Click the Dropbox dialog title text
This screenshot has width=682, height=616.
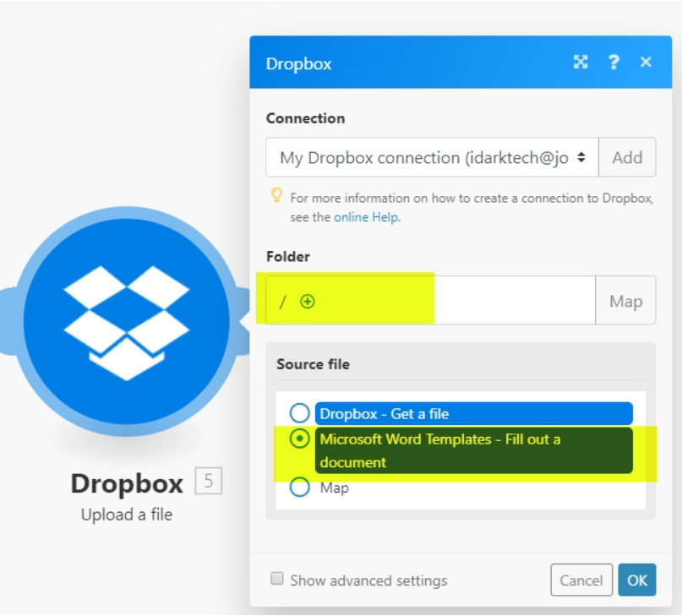(299, 64)
